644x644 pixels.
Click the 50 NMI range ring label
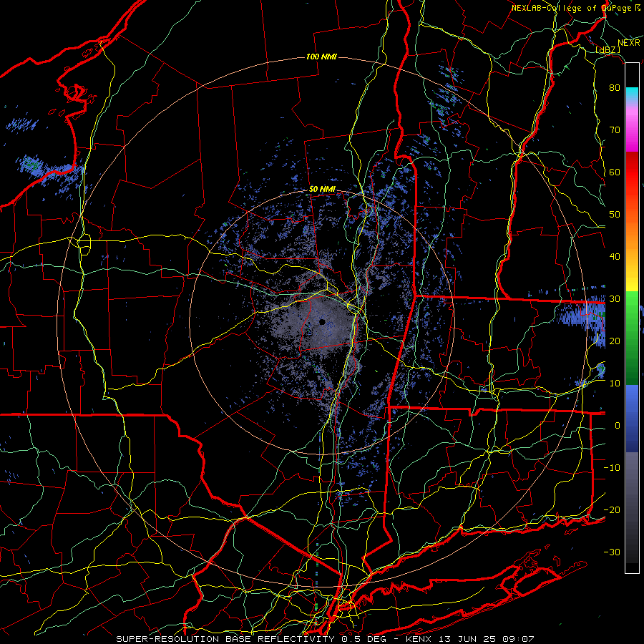tap(322, 190)
